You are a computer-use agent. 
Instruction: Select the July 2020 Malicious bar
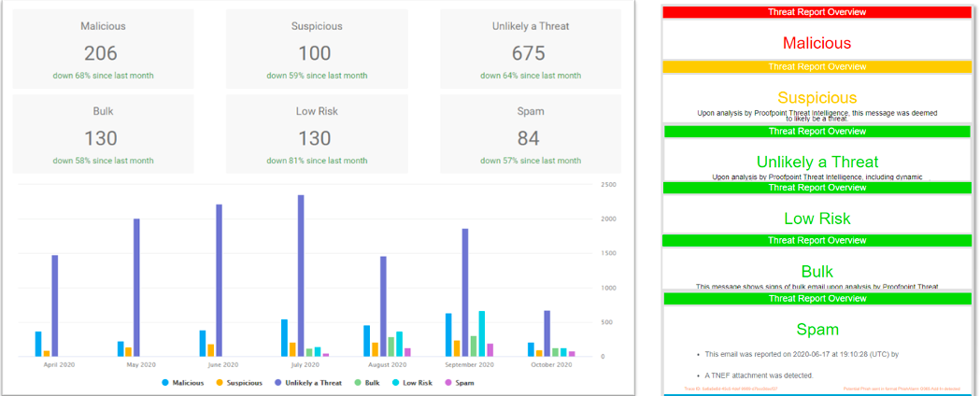(x=285, y=338)
